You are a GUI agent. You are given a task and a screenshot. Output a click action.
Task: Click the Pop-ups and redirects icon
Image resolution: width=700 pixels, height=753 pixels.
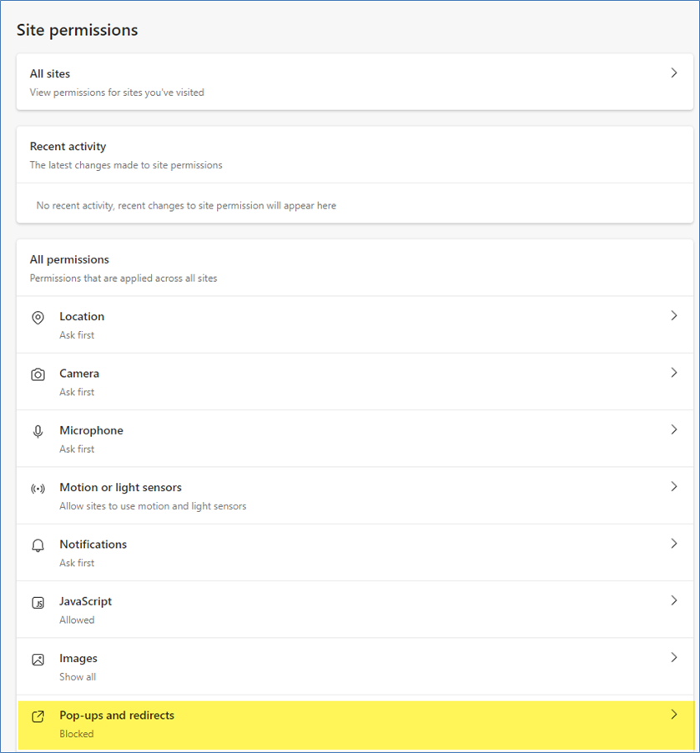coord(38,716)
